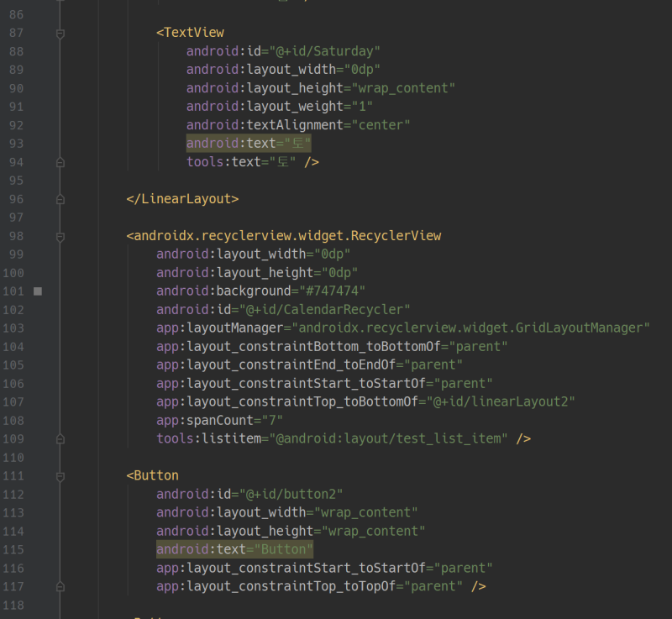Click layout_height="wrap_content" on line 90
This screenshot has height=619, width=672.
pyautogui.click(x=350, y=88)
